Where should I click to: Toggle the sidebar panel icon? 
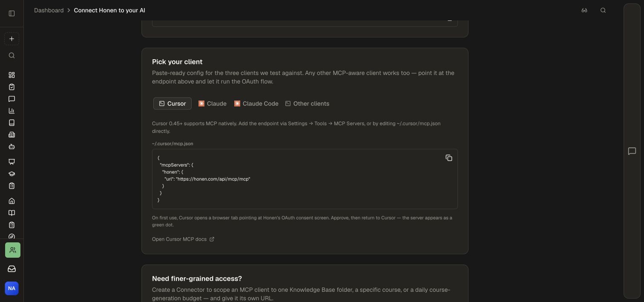(x=11, y=13)
